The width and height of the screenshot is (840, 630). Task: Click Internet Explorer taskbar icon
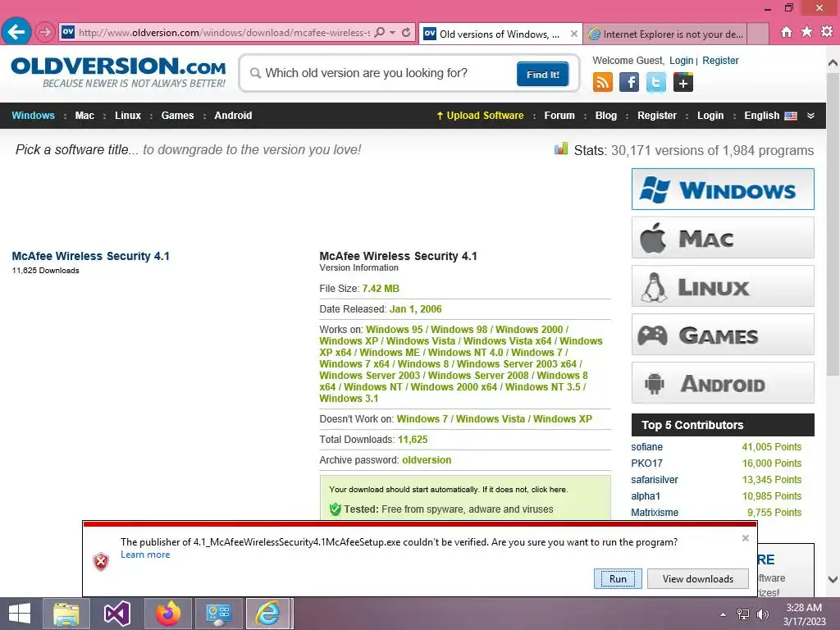268,614
